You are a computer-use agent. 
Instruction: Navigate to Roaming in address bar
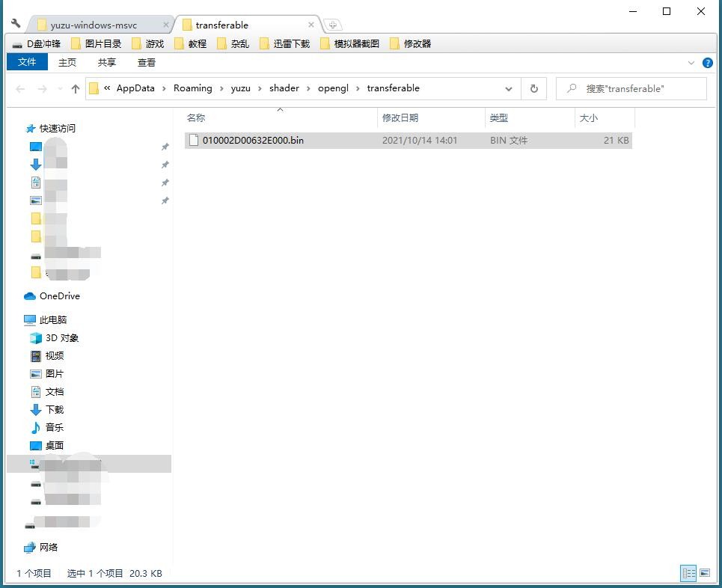(193, 88)
